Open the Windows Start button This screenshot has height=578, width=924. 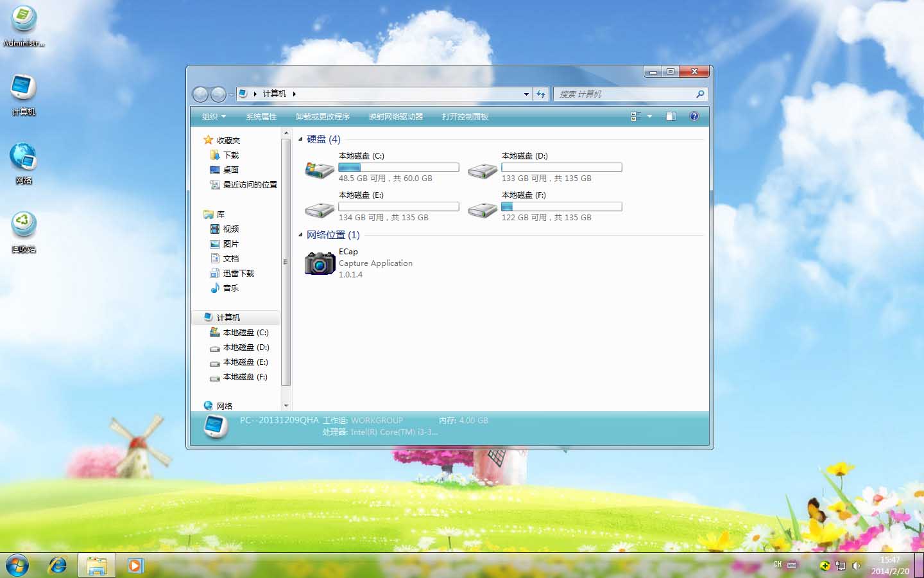point(17,565)
